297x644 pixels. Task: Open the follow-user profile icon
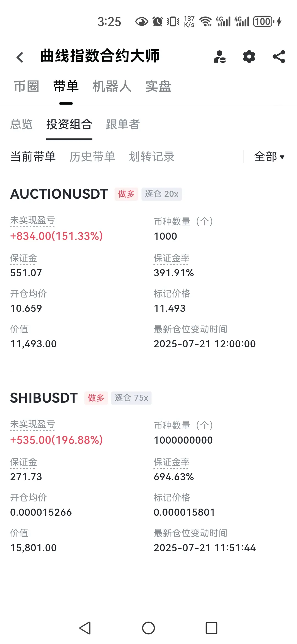pyautogui.click(x=220, y=57)
